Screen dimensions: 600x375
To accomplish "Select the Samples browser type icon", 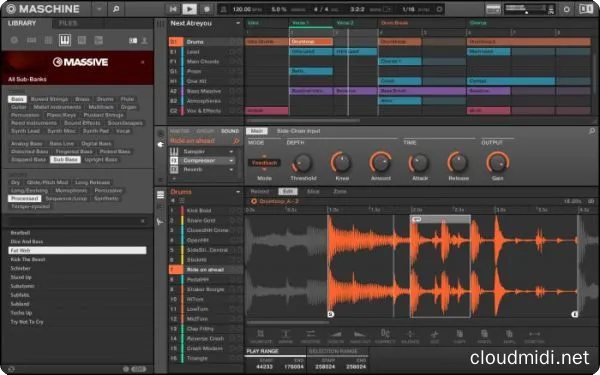I will tap(98, 40).
